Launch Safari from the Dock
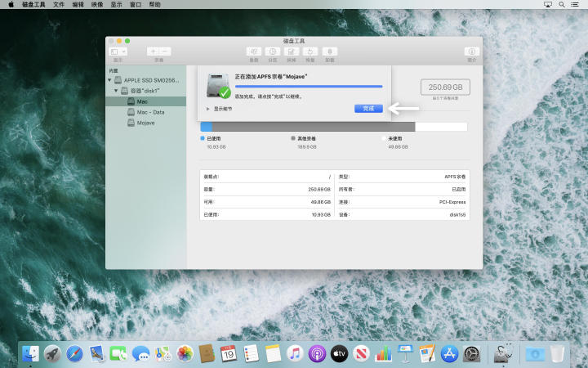This screenshot has width=588, height=368. tap(74, 354)
